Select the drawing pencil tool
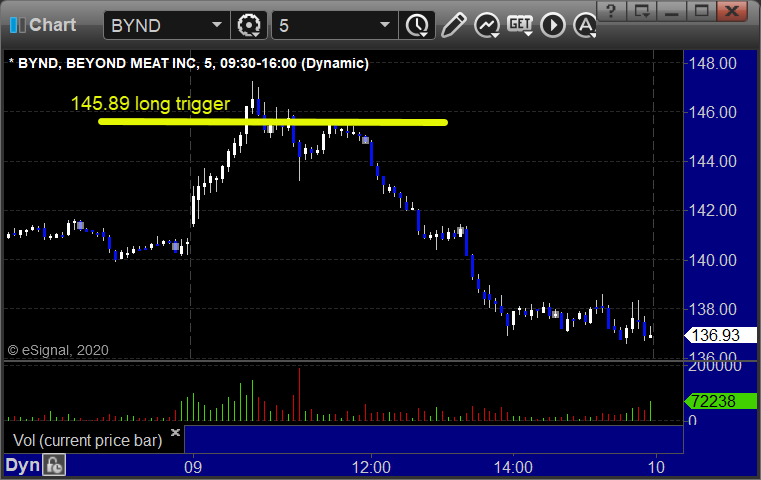Viewport: 761px width, 480px height. click(x=454, y=25)
